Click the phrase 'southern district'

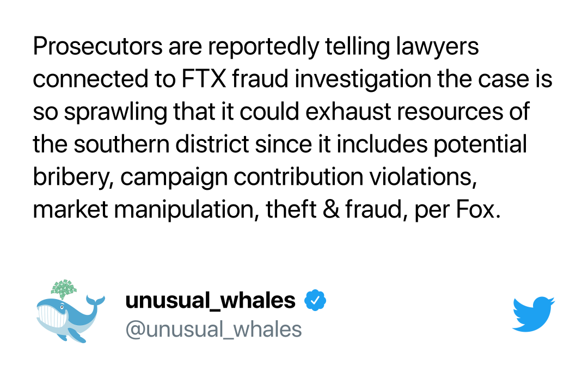(x=161, y=144)
